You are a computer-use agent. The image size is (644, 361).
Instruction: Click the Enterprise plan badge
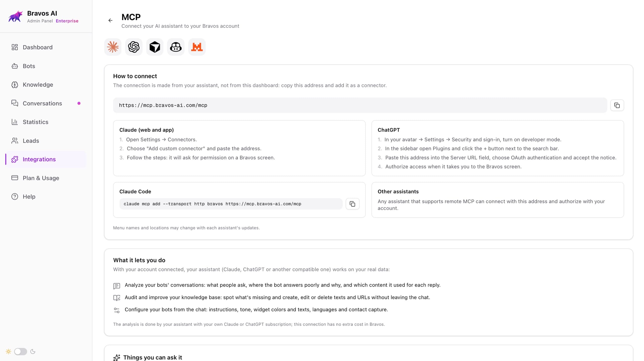67,21
